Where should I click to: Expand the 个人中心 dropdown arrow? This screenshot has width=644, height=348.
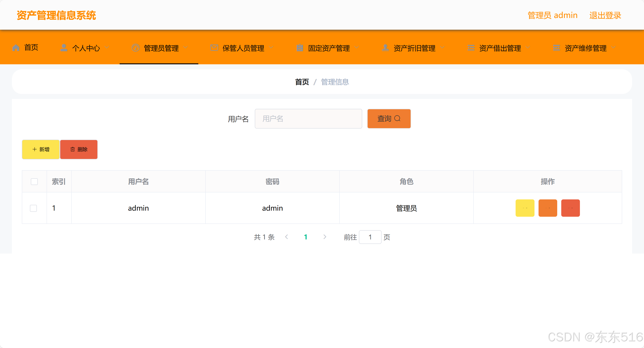coord(107,47)
